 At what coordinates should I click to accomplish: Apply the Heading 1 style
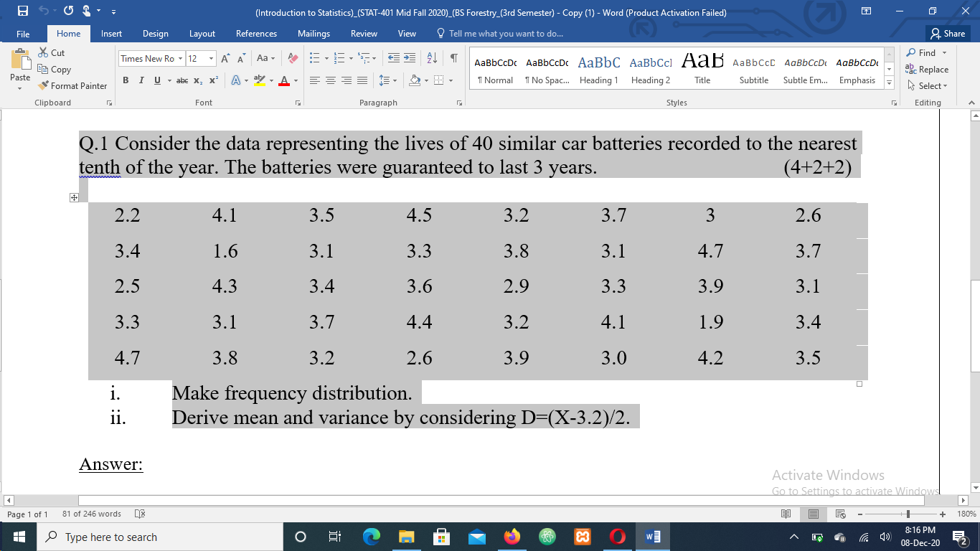click(x=598, y=69)
